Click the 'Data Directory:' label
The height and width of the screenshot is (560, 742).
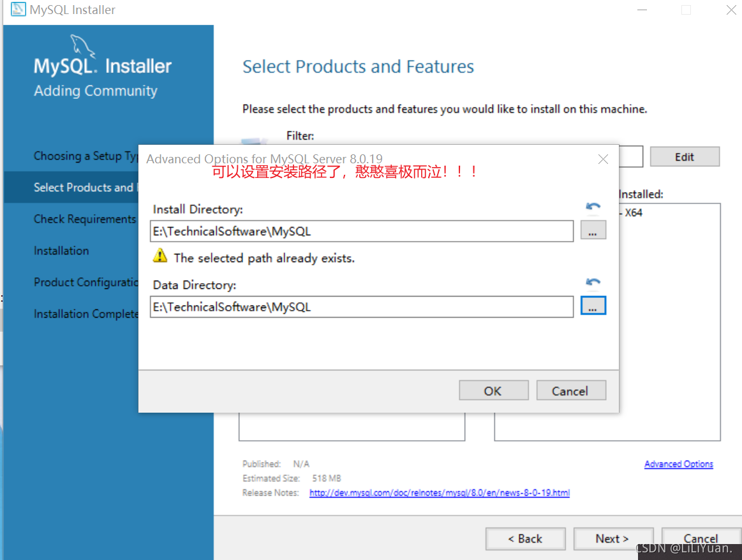tap(195, 284)
